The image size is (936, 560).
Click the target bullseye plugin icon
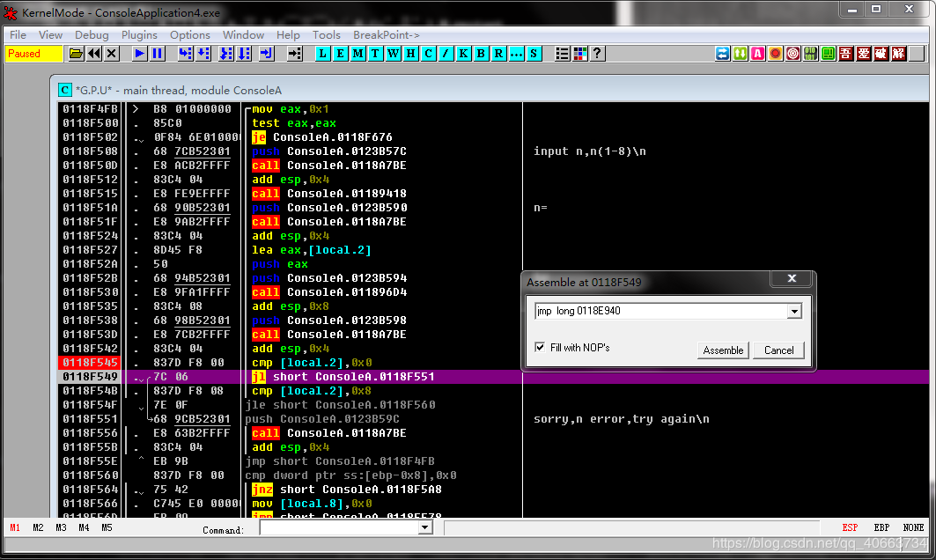coord(793,54)
